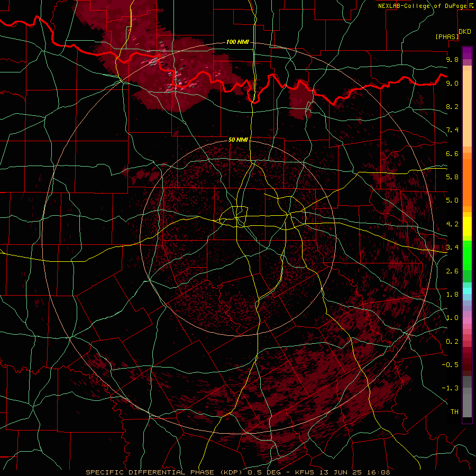Viewport: 476px width, 476px height.
Task: Click the 9.0 value on the color scale
Action: tap(452, 83)
